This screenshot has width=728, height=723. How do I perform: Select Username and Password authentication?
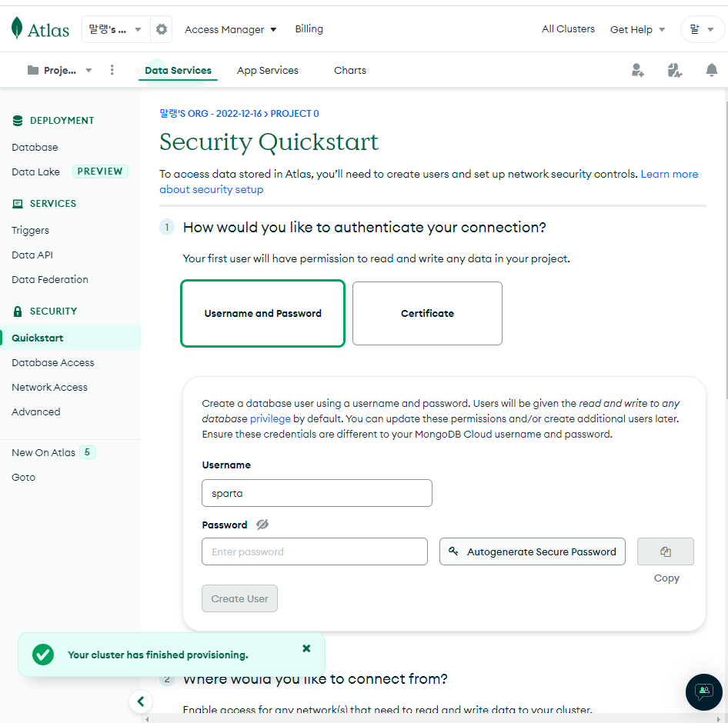[x=262, y=313]
